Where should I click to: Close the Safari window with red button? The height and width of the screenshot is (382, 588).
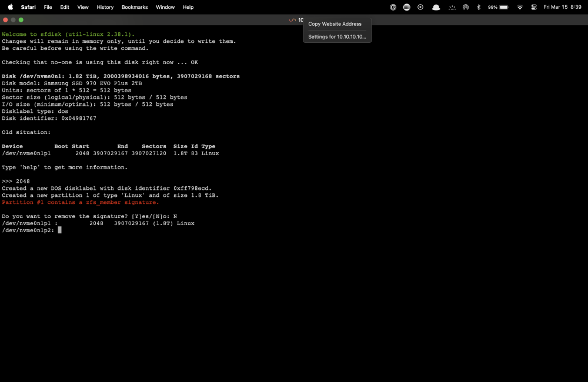[5, 20]
